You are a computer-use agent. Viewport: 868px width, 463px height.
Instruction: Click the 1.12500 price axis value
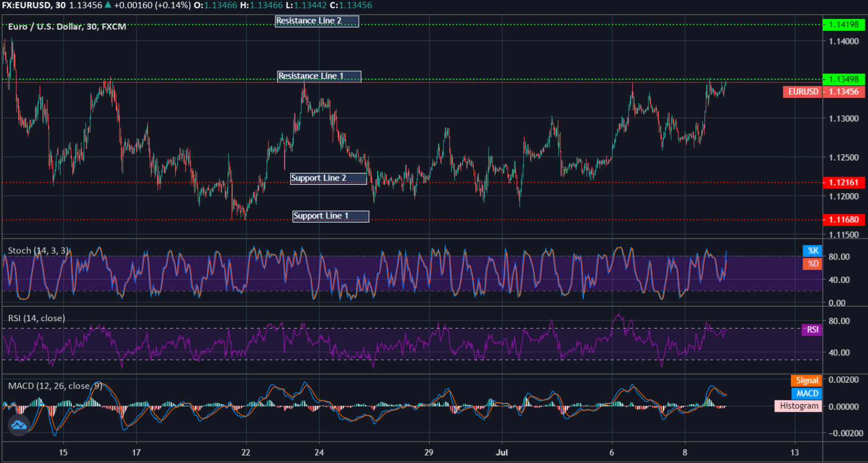844,157
